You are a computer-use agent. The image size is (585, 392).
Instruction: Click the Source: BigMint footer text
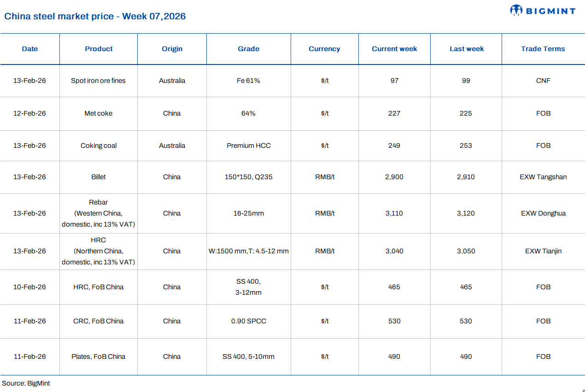[26, 383]
